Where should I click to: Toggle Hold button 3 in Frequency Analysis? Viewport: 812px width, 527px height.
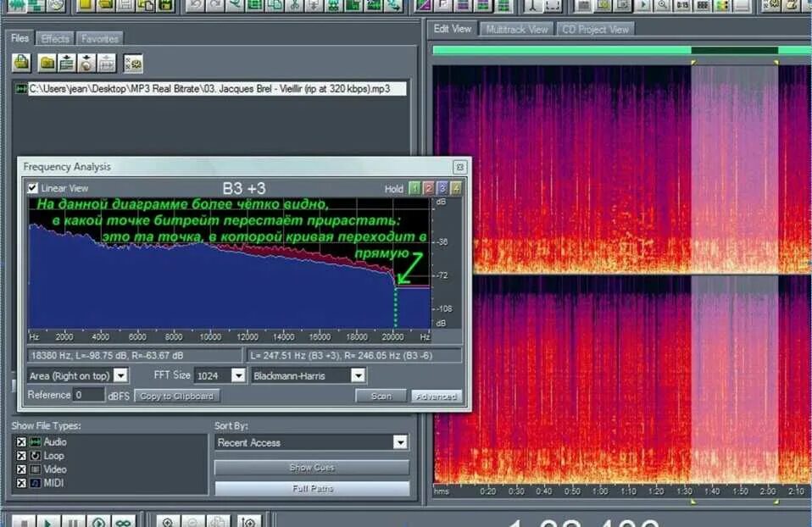442,188
